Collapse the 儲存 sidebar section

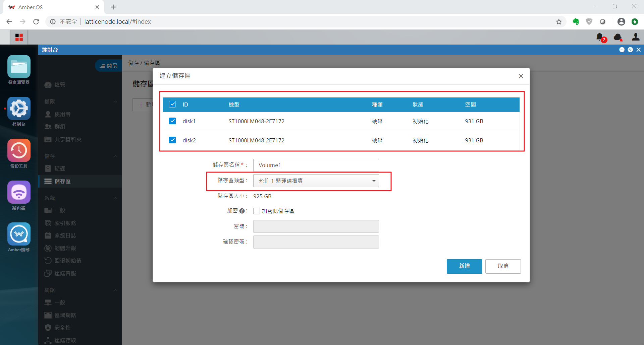click(x=115, y=156)
